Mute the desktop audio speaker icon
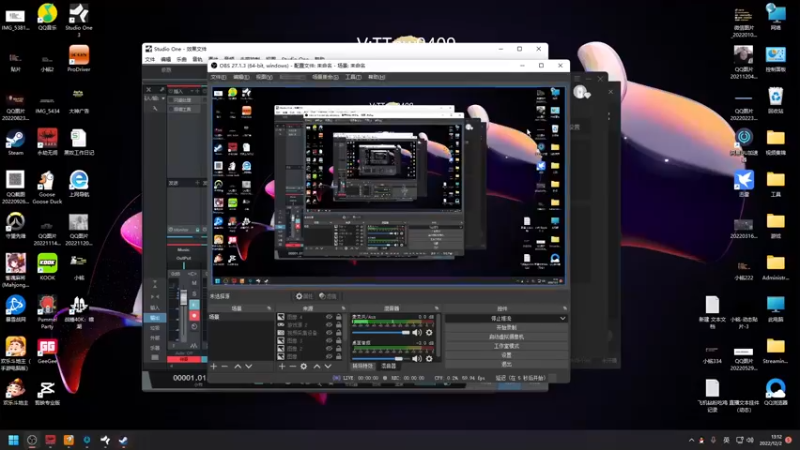The image size is (800, 450). pyautogui.click(x=417, y=359)
